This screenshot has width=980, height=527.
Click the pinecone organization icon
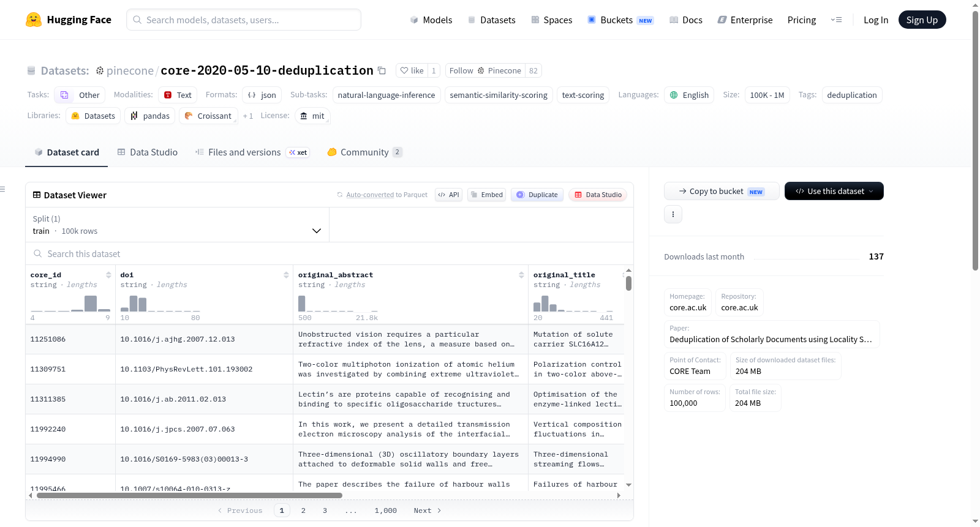[100, 71]
